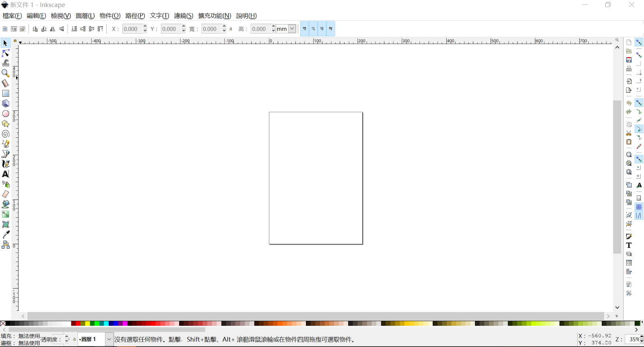
Task: Toggle snap to page border
Action: tap(639, 198)
